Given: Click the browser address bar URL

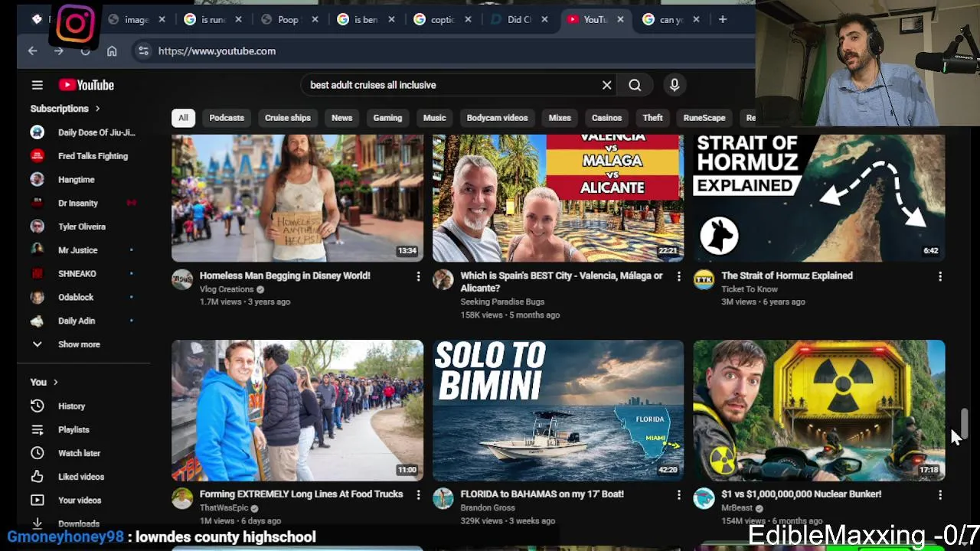Looking at the screenshot, I should [217, 51].
